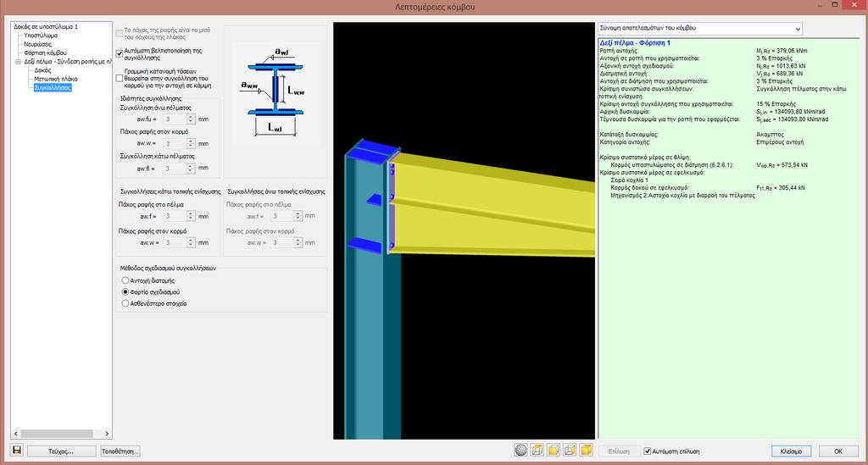Open the Σύνοψη αποτελεσμάτων του κόμβου dropdown
Screen dimensions: 868x465
[x=699, y=28]
